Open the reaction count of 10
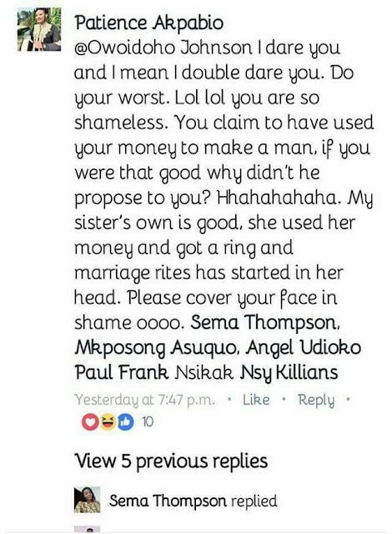 coord(148,422)
